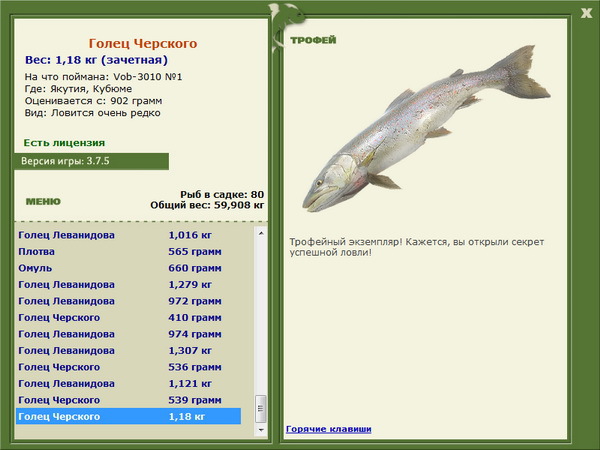Grab the fish list scrollbar thumb
Image resolution: width=600 pixels, height=450 pixels.
(261, 409)
